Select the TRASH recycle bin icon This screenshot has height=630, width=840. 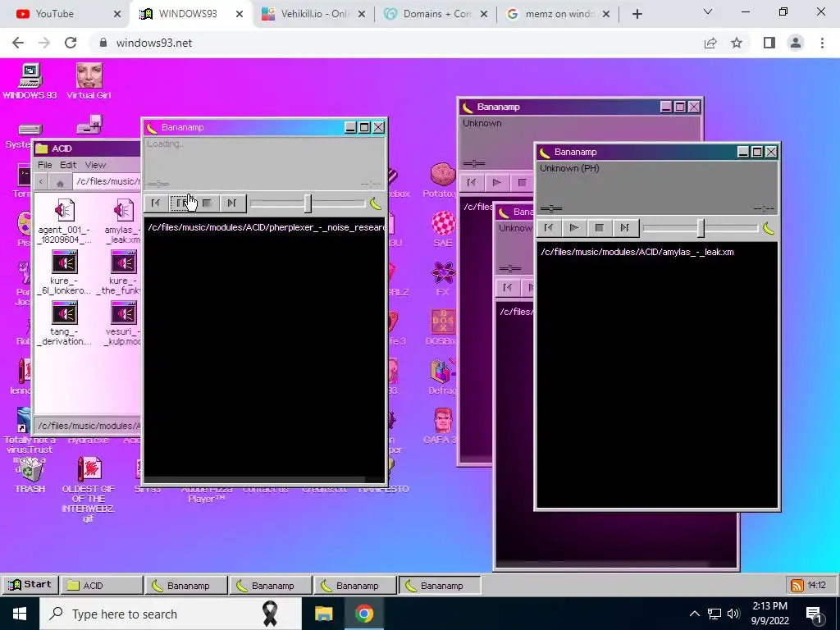click(x=30, y=474)
